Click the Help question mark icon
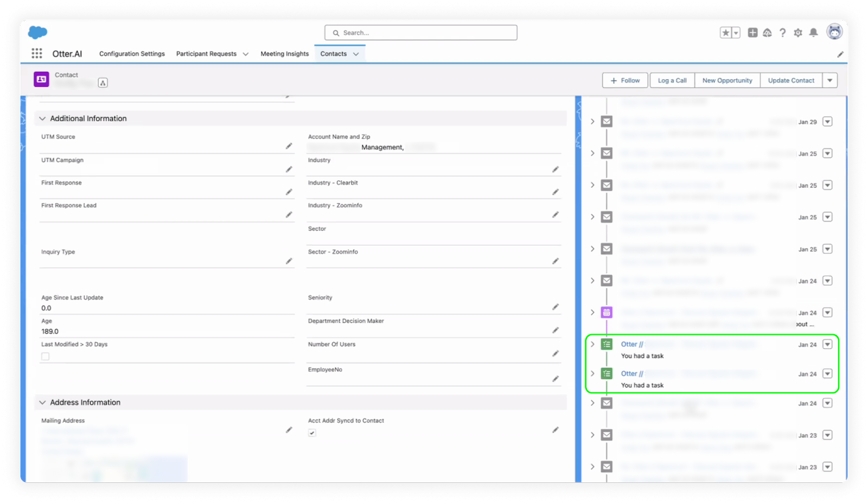 click(782, 33)
